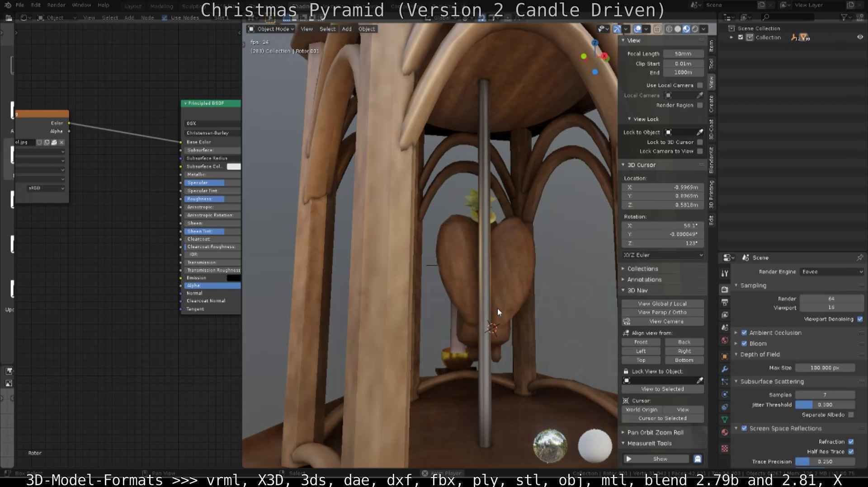Open the Render properties tab icon
The width and height of the screenshot is (868, 487).
[725, 290]
